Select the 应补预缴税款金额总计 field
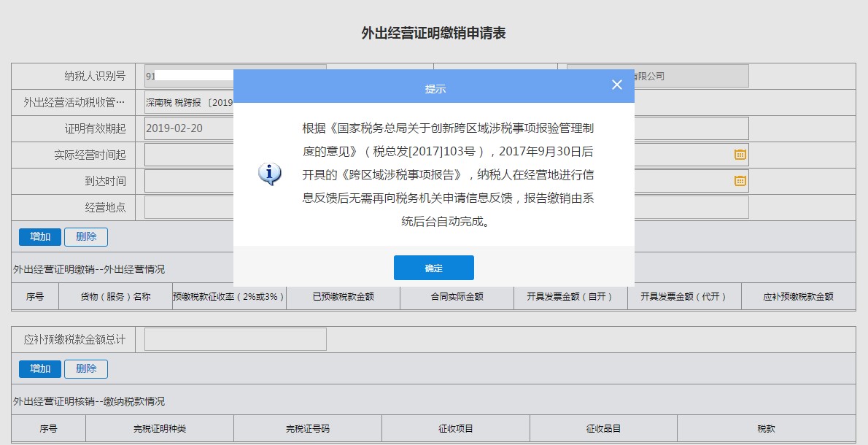The height and width of the screenshot is (445, 868). tap(235, 339)
